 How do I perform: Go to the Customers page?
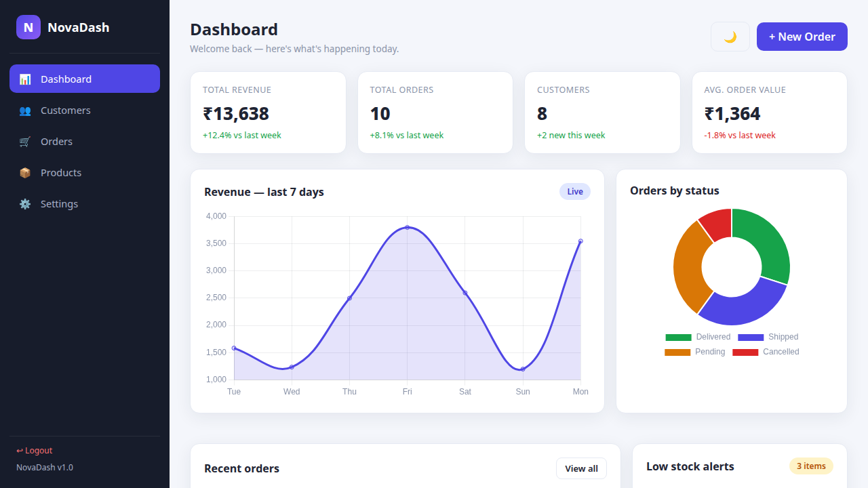(85, 110)
